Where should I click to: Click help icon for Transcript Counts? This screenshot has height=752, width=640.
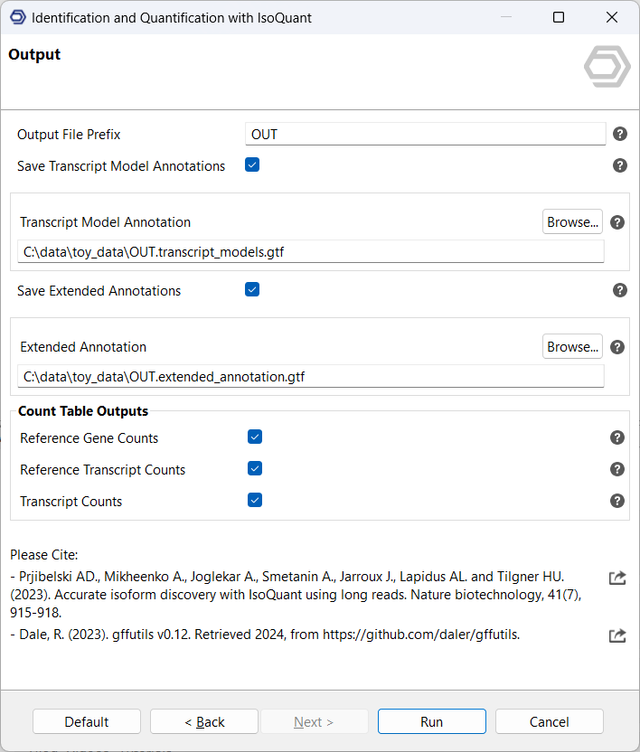[x=617, y=501]
